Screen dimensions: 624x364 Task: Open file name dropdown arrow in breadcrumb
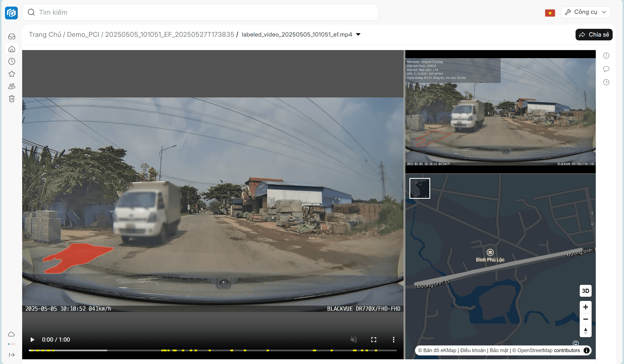point(358,35)
